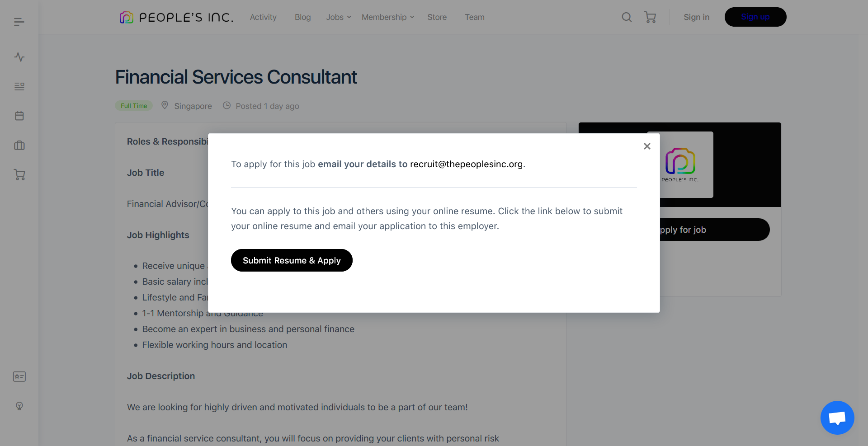Open the Blog menu item
The image size is (868, 446).
302,17
